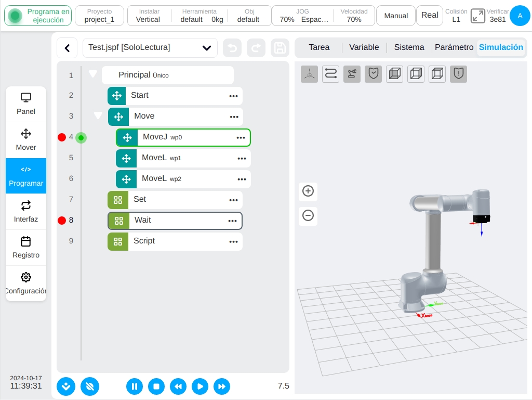This screenshot has height=400, width=532.
Task: Open the Configuración sidebar section
Action: [26, 283]
